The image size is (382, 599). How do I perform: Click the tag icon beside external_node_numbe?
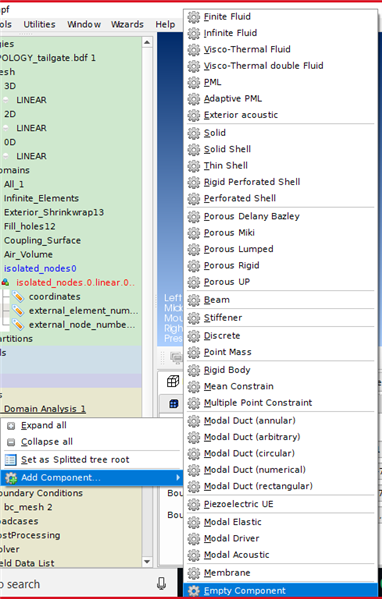(x=18, y=325)
